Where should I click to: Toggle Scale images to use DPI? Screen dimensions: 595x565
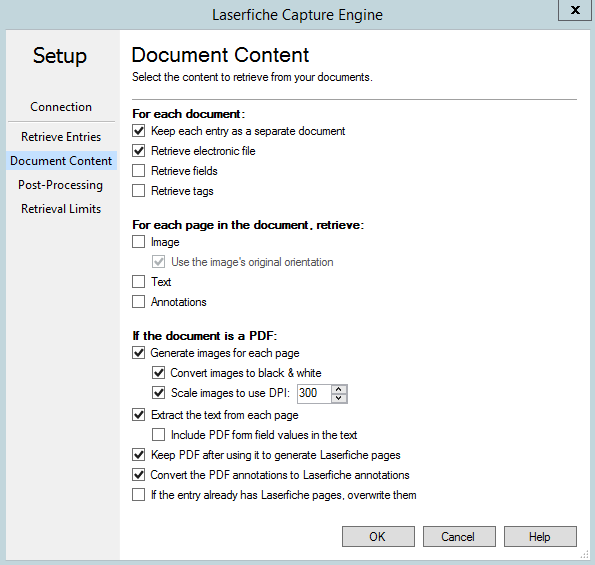point(159,393)
